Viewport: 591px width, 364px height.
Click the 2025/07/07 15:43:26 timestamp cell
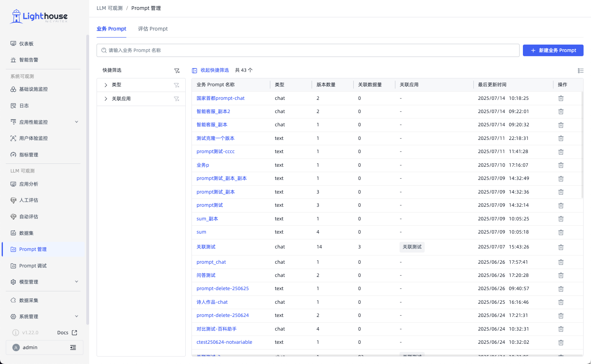[x=504, y=247]
